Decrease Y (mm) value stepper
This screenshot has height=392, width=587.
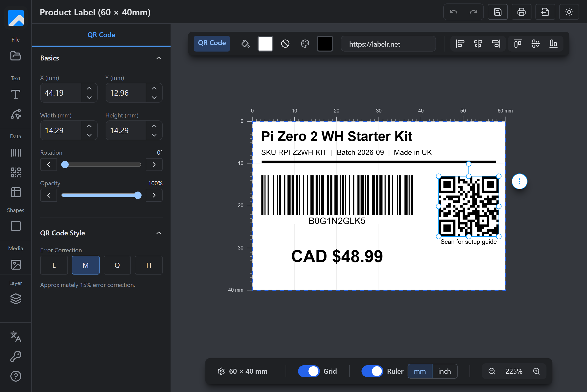(154, 97)
